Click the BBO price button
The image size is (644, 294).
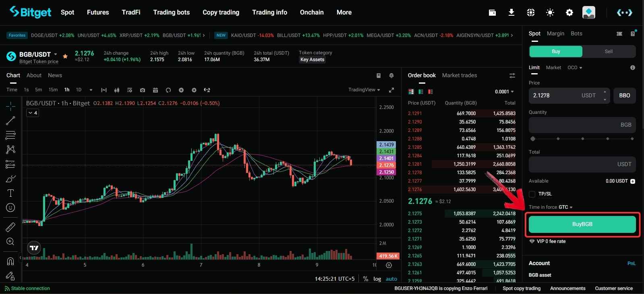[x=625, y=96]
